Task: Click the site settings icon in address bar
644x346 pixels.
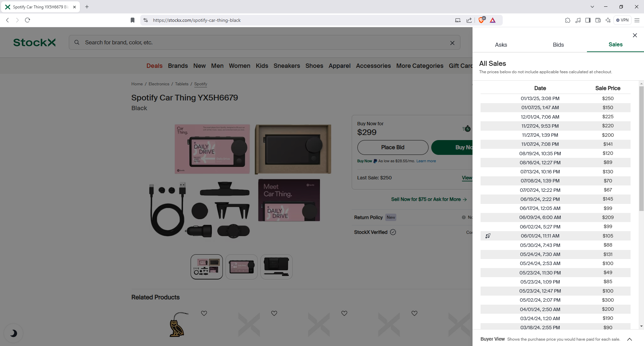Action: (145, 20)
